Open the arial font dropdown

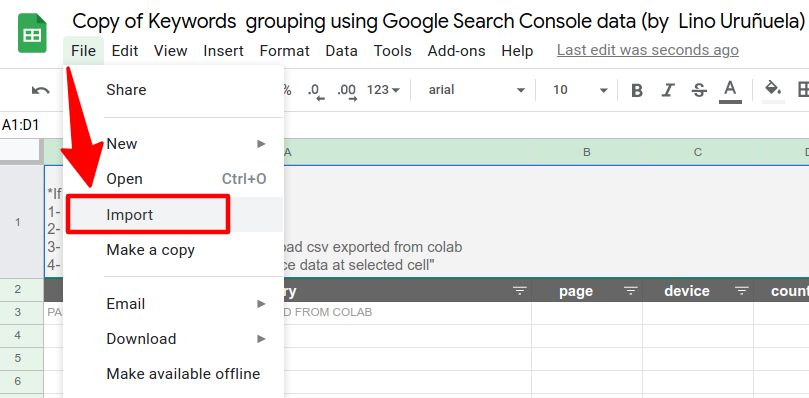476,90
